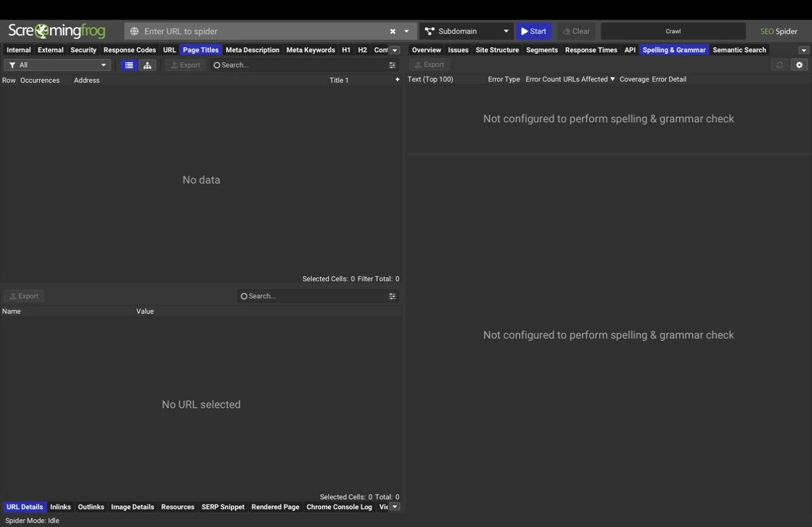
Task: Open the Chrome Console Log tab
Action: pos(339,507)
